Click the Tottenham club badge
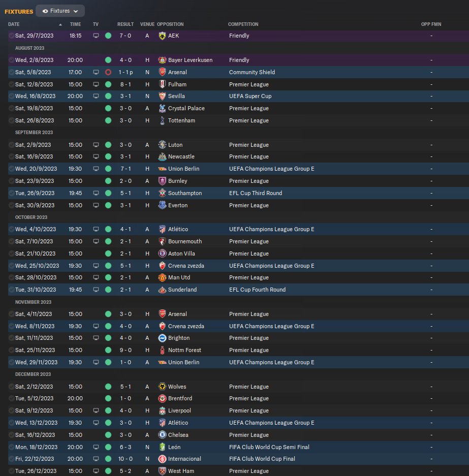This screenshot has height=476, width=469. tap(163, 120)
